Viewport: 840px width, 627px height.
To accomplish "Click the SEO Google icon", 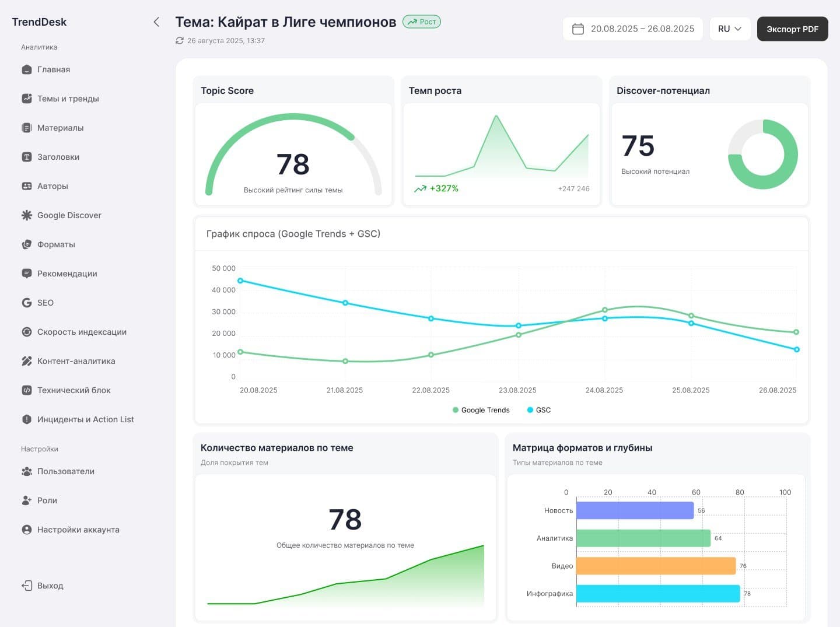I will (27, 303).
